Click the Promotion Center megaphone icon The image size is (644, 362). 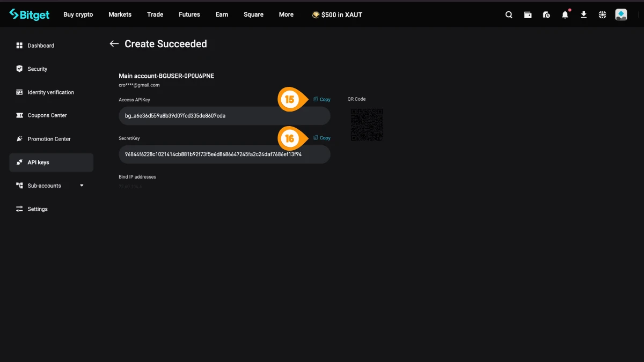(x=19, y=139)
